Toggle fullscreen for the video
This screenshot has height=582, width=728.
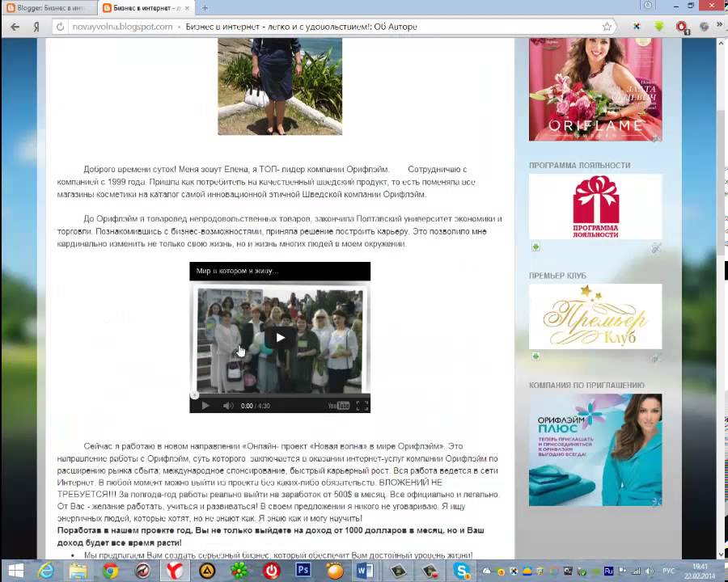pyautogui.click(x=362, y=406)
